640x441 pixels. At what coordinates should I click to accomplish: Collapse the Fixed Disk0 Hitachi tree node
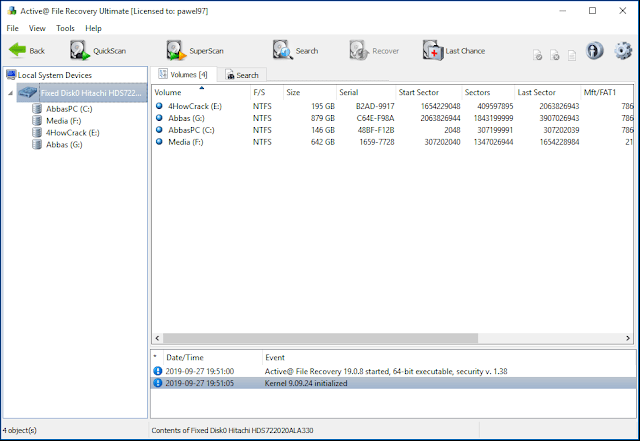[x=10, y=93]
